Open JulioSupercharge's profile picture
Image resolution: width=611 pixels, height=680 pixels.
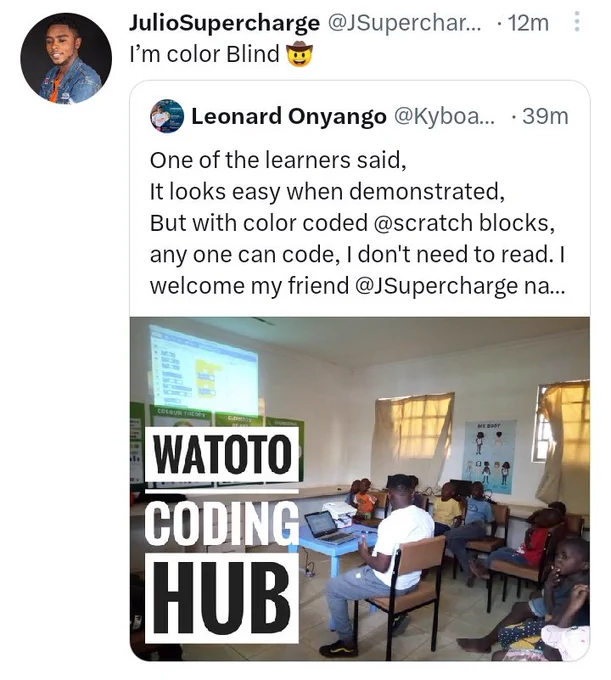pyautogui.click(x=66, y=58)
